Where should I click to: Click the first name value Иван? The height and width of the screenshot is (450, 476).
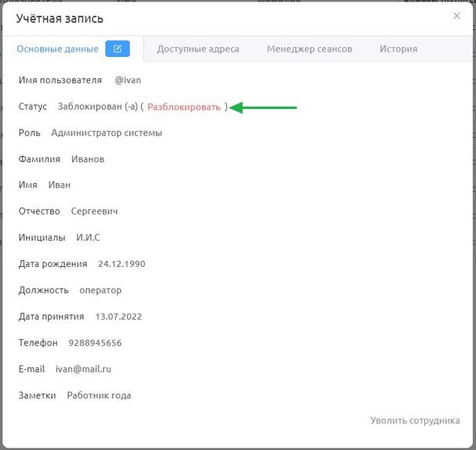click(59, 185)
